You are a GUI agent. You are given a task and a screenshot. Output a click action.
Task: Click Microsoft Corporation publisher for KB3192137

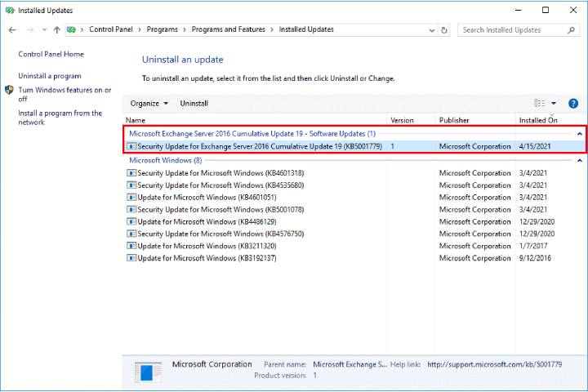[x=475, y=258]
